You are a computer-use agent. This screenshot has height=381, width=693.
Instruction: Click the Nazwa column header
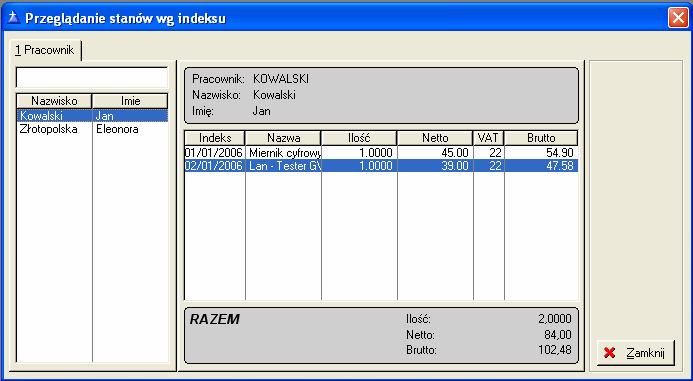tap(283, 137)
